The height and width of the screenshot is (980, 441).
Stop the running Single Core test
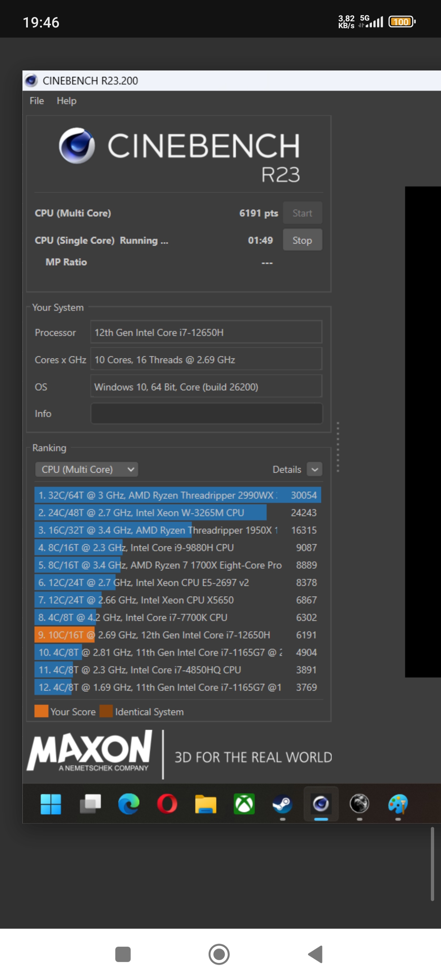click(x=302, y=240)
